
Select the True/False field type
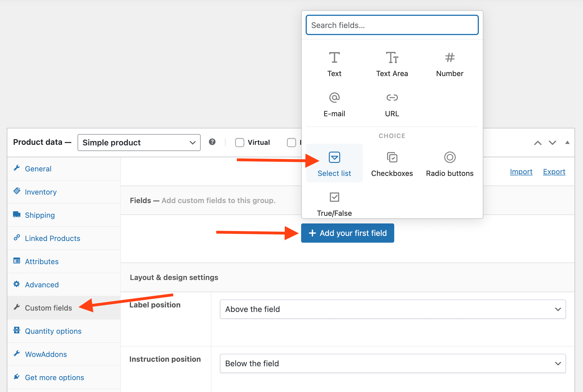coord(334,204)
